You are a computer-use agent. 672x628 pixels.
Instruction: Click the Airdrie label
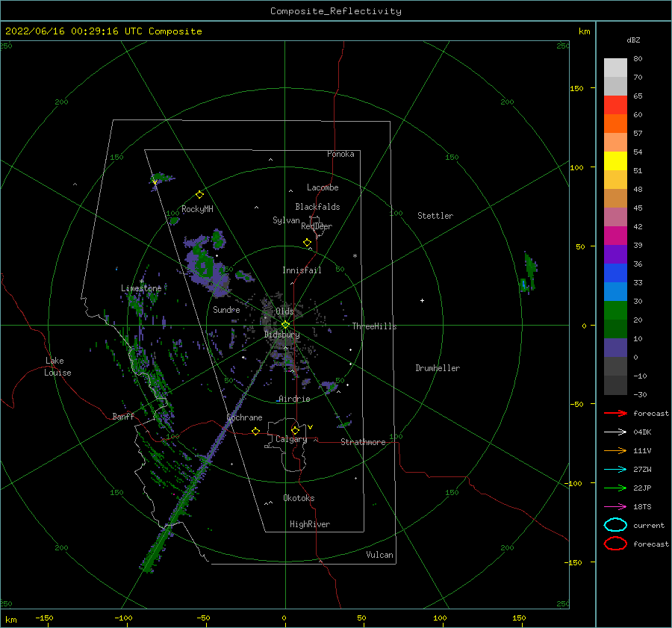click(x=294, y=399)
